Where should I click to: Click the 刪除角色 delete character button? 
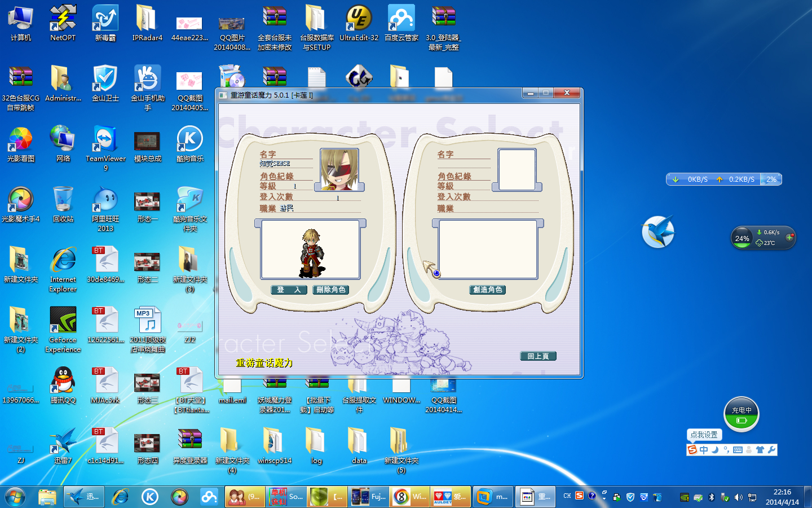(331, 290)
